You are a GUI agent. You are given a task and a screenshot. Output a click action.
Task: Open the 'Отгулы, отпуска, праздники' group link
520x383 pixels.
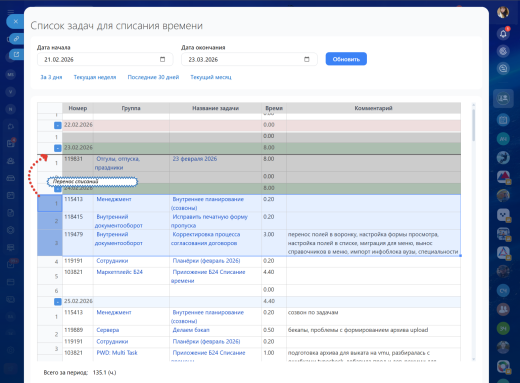coord(117,163)
